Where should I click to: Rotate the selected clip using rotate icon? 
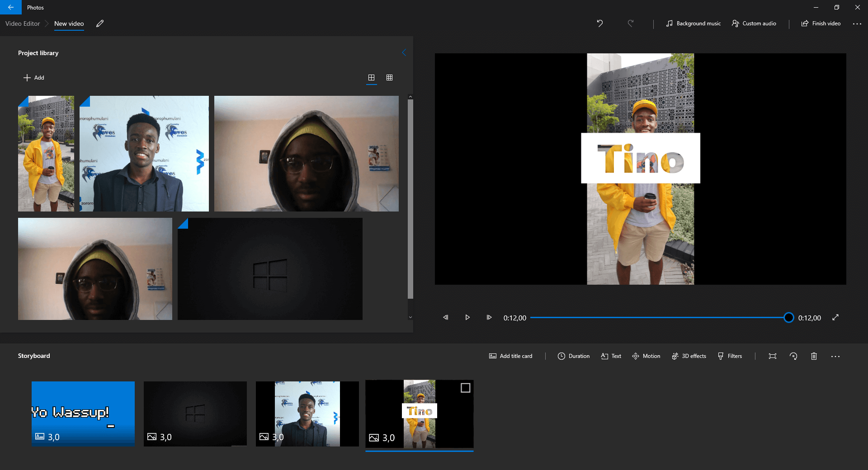click(793, 356)
